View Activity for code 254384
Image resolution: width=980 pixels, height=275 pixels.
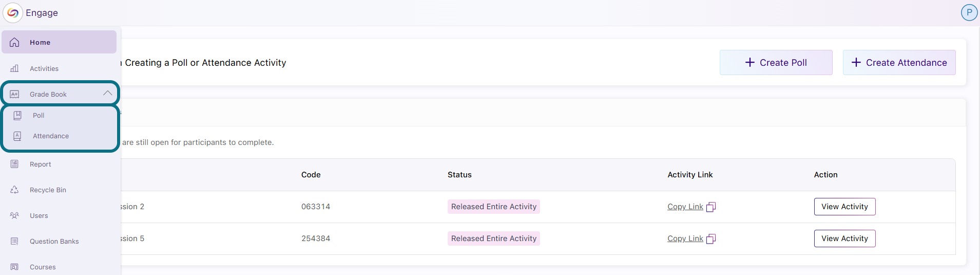click(x=844, y=239)
